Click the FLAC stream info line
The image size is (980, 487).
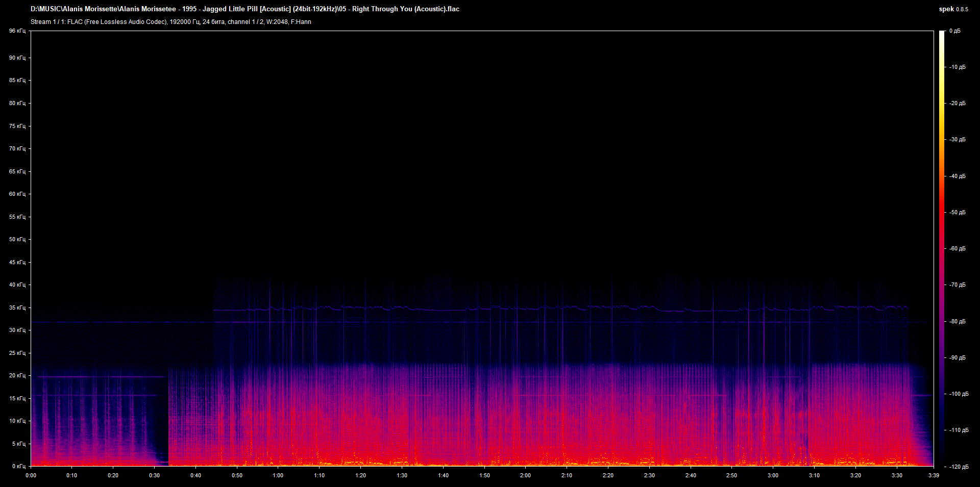(170, 22)
